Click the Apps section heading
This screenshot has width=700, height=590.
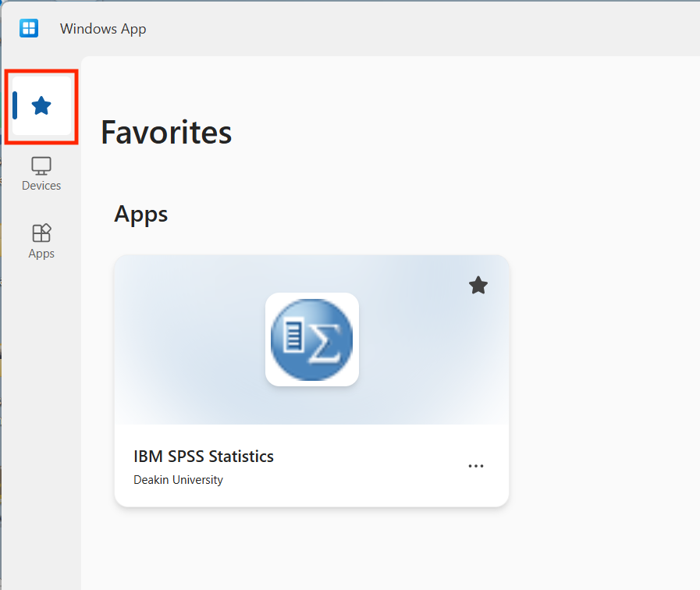(x=140, y=214)
